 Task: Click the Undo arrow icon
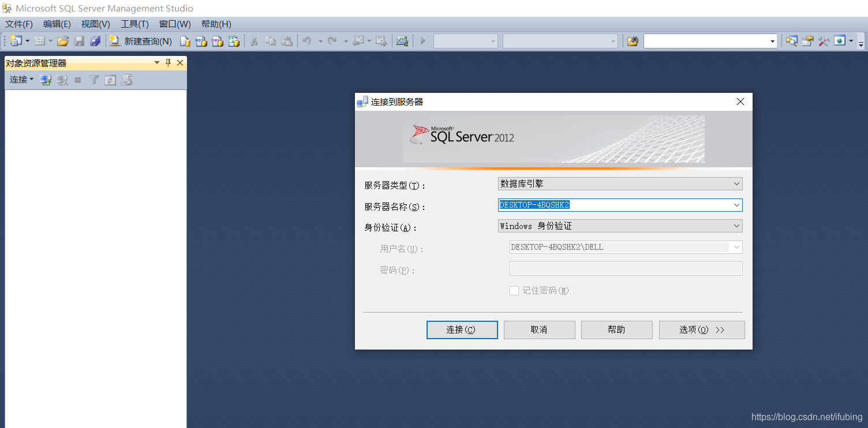click(308, 41)
